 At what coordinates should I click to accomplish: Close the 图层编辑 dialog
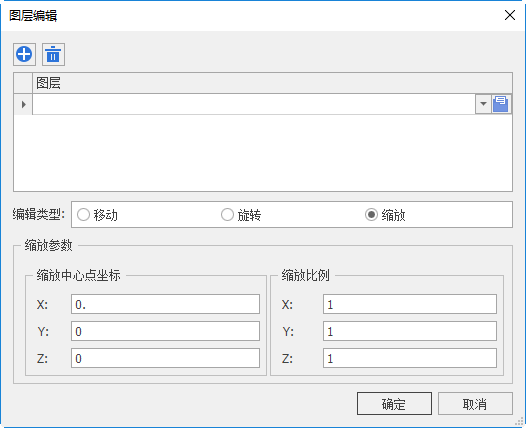[x=510, y=15]
